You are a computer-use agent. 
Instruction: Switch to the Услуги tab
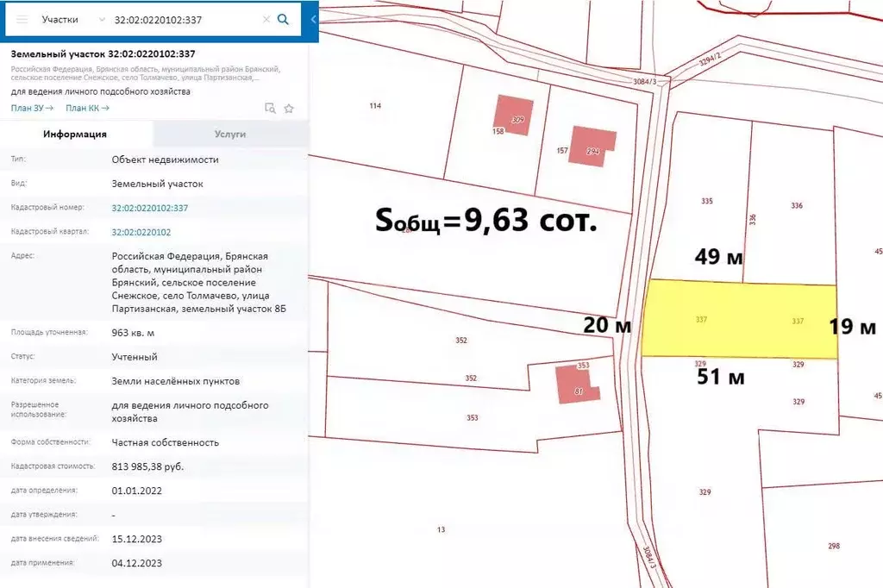coord(230,134)
